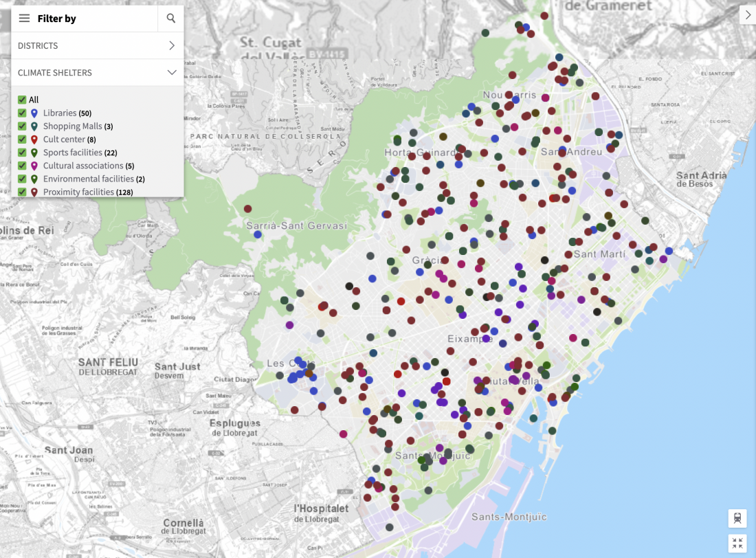Screen dimensions: 756x558
Task: Click the Eixample district label
Action: point(470,339)
